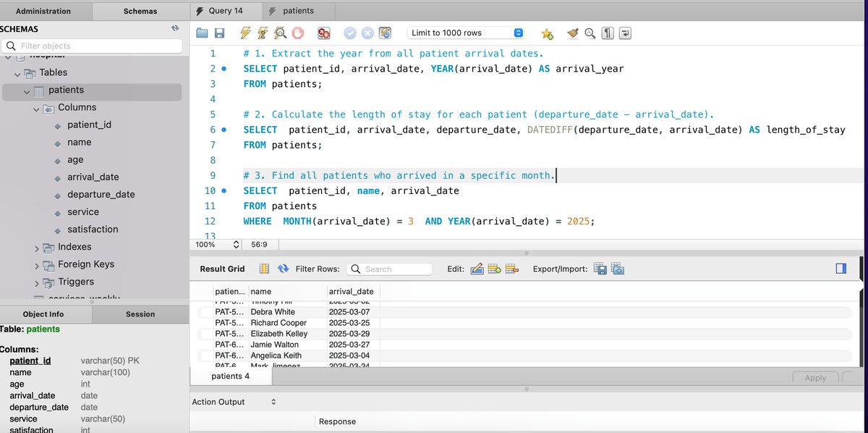Delete selected rows using the delete-row icon
The height and width of the screenshot is (433, 868).
512,269
